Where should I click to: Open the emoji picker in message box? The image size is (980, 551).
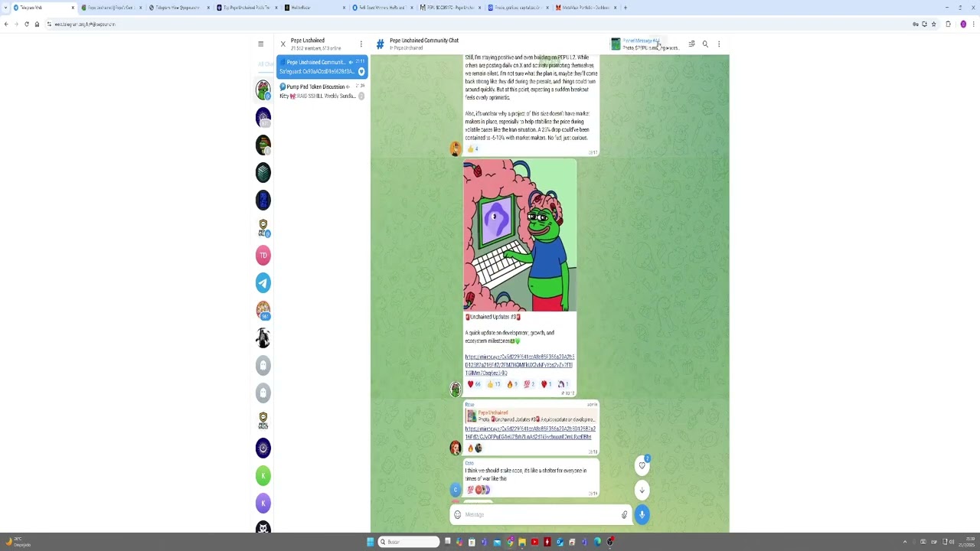[458, 514]
